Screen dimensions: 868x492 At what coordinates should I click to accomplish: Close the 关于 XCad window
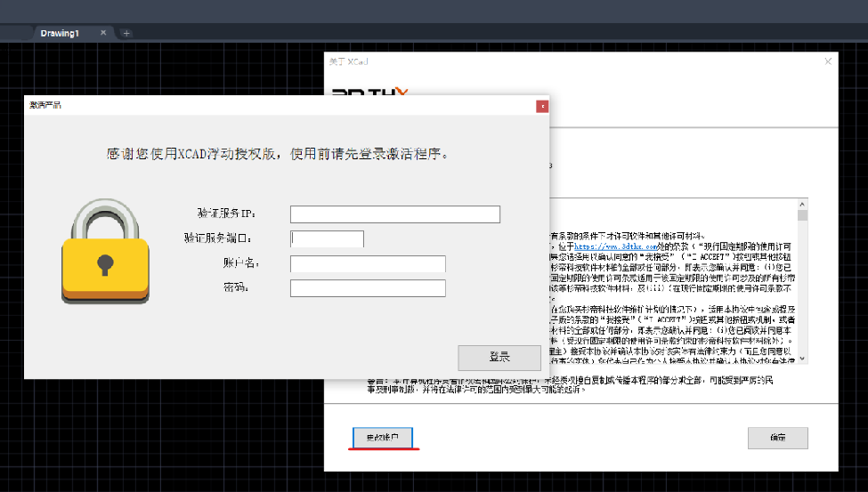pos(828,61)
